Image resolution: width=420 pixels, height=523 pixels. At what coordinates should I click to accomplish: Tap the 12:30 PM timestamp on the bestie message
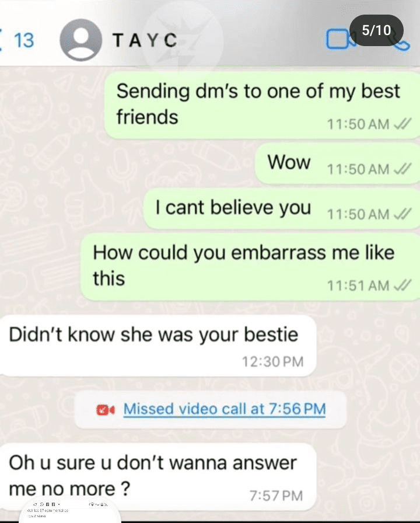[x=272, y=362]
